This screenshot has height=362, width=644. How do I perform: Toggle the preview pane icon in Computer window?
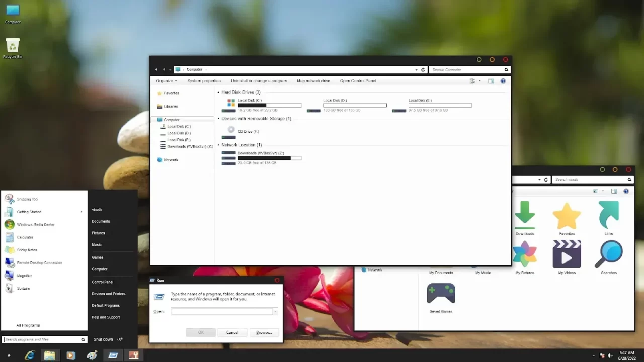(x=491, y=81)
